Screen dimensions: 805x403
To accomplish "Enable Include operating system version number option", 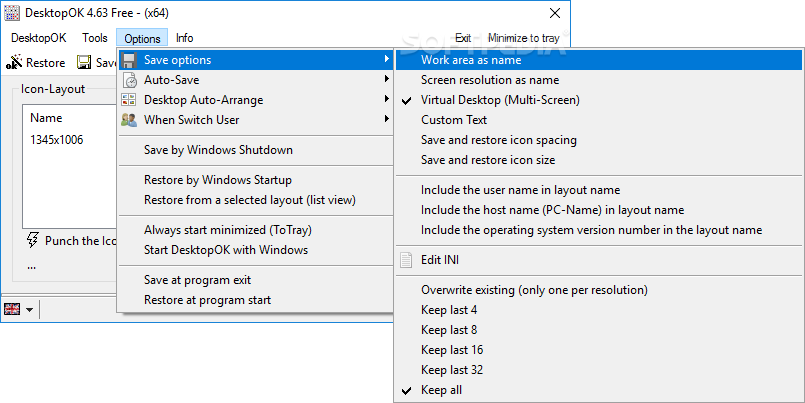I will pyautogui.click(x=599, y=230).
